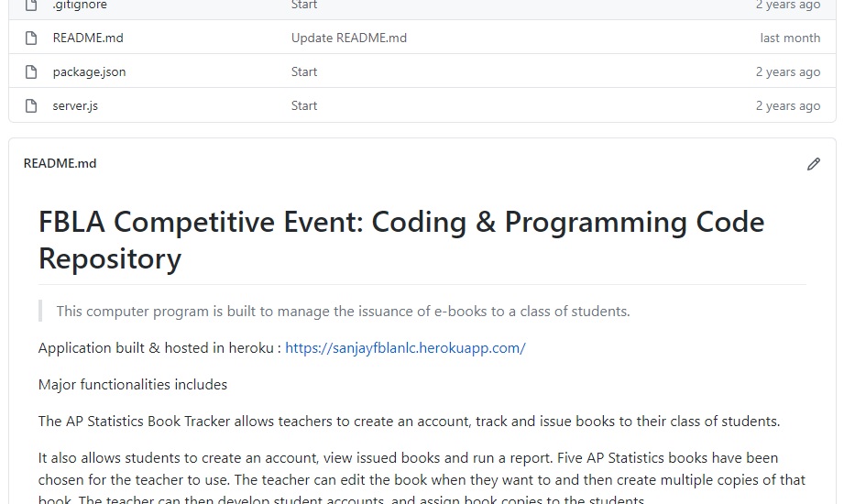844x504 pixels.
Task: Open README.md from the file list
Action: [88, 38]
